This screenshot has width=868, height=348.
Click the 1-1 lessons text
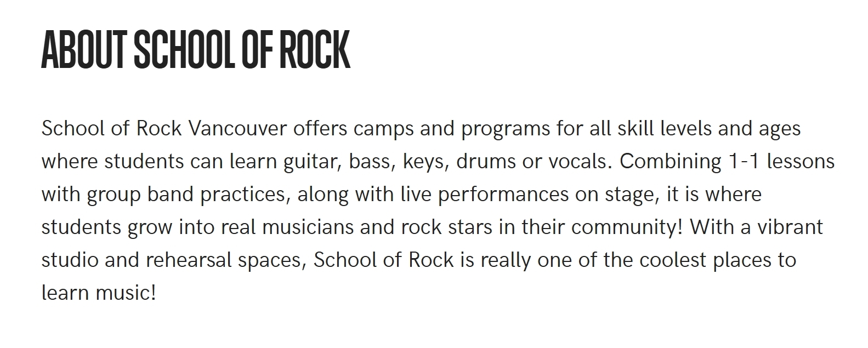coord(781,162)
